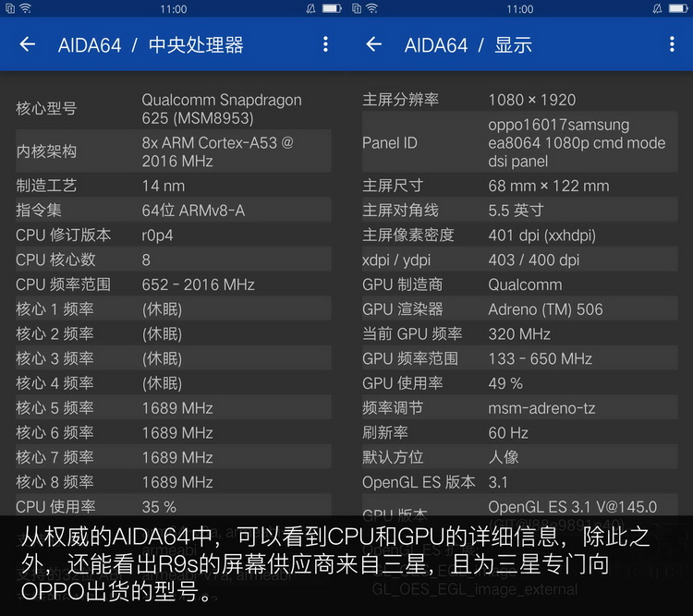Select the 核心 2 频率 row

174,333
